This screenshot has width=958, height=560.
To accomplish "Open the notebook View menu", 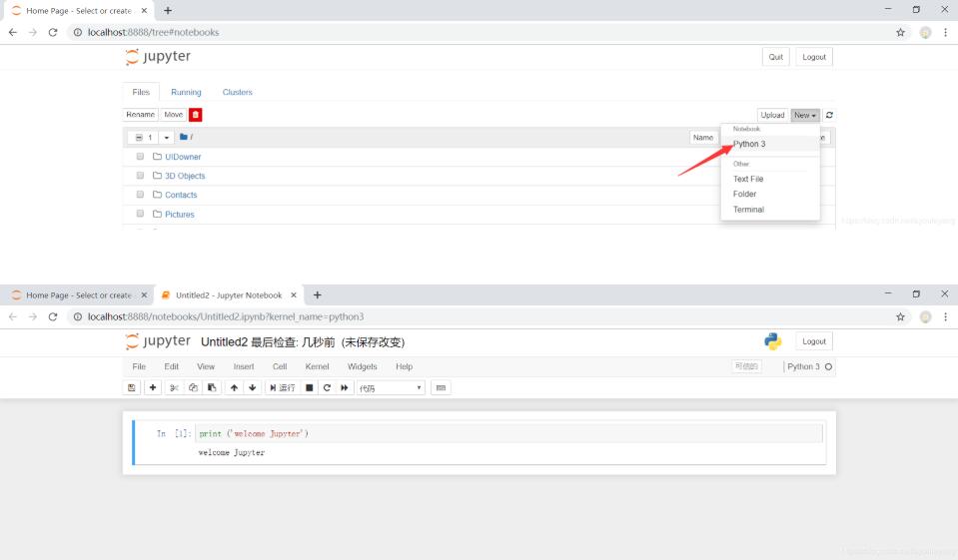I will [x=206, y=366].
